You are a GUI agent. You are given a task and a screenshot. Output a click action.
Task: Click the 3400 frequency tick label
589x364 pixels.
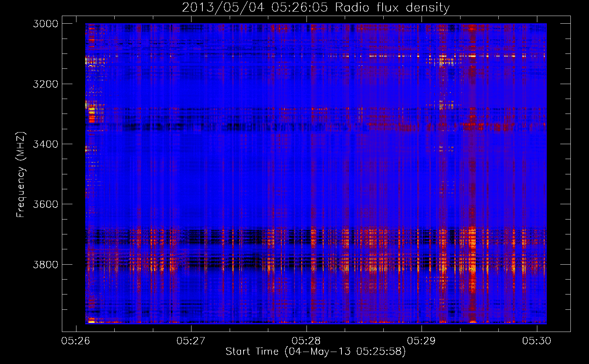tap(46, 144)
